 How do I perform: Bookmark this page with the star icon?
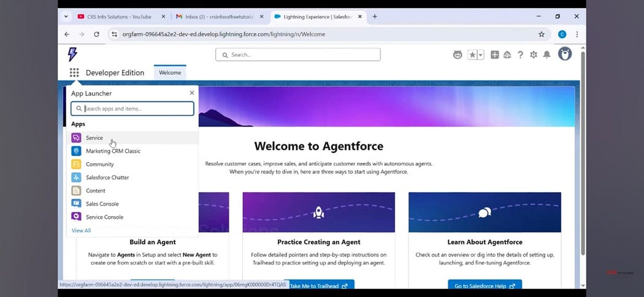[542, 34]
